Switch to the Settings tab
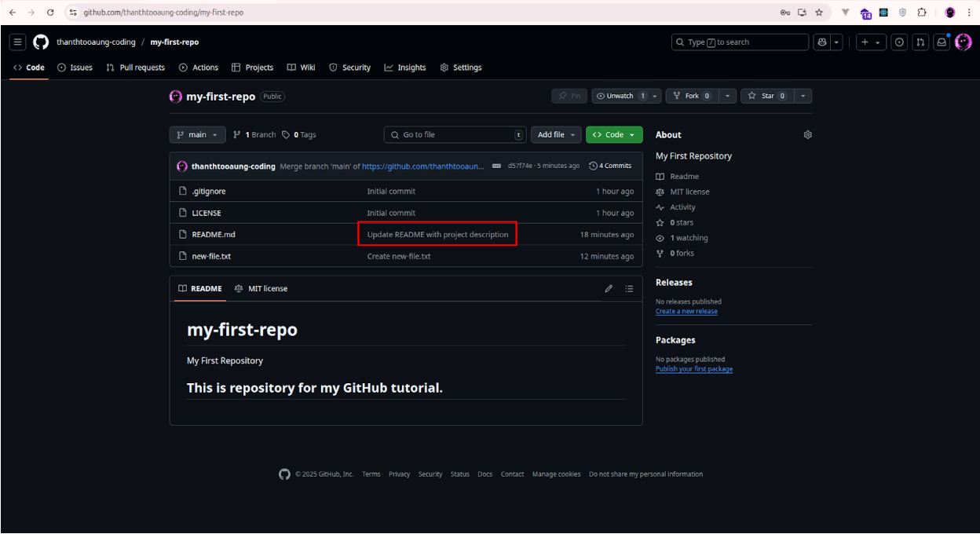The image size is (980, 534). pos(461,68)
